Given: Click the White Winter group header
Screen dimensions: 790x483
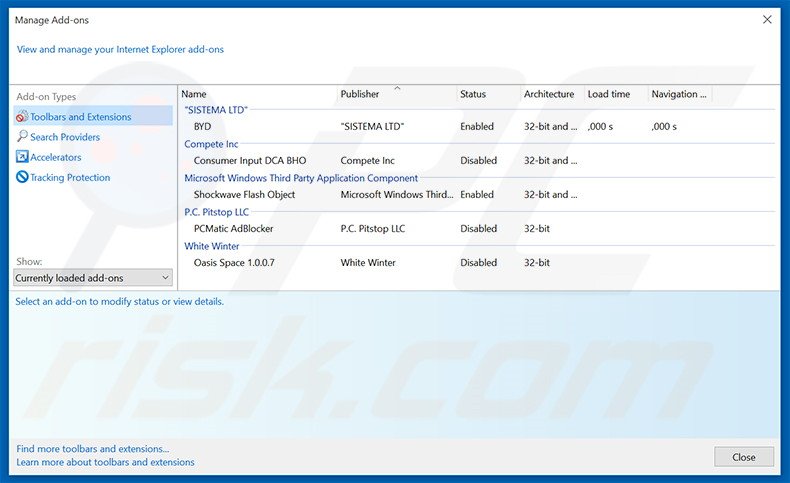Looking at the screenshot, I should tap(212, 246).
